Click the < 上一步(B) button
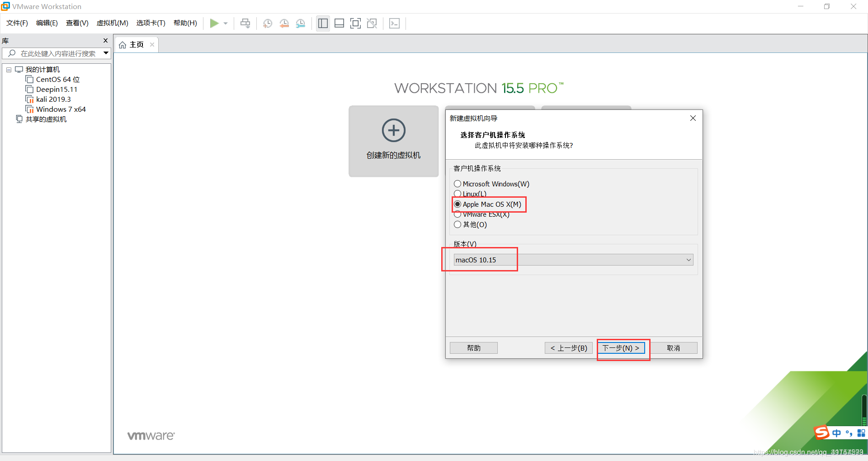868x461 pixels. click(x=569, y=348)
